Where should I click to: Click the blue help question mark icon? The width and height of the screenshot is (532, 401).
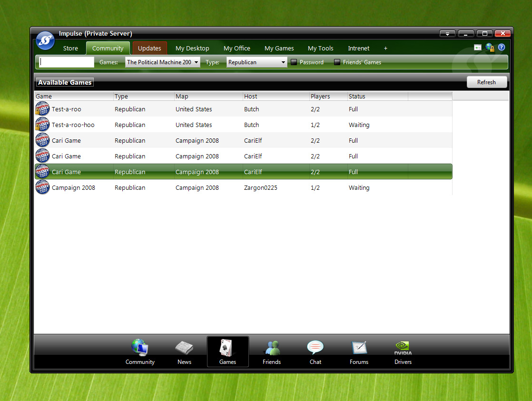point(501,48)
